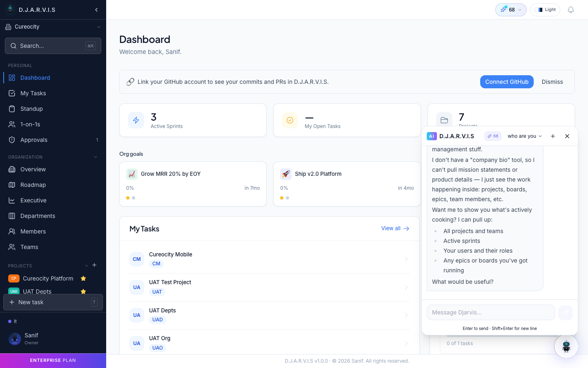The width and height of the screenshot is (588, 368).
Task: Expand the Cureocity workspace dropdown
Action: 53,27
